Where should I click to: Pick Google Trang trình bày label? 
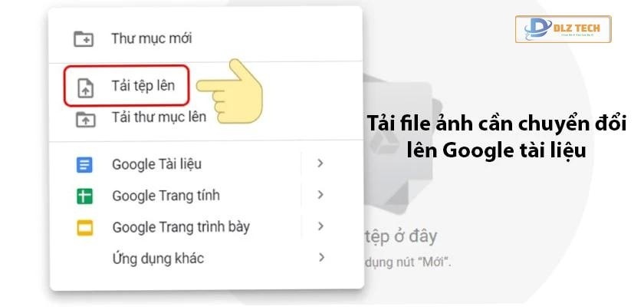(x=181, y=227)
